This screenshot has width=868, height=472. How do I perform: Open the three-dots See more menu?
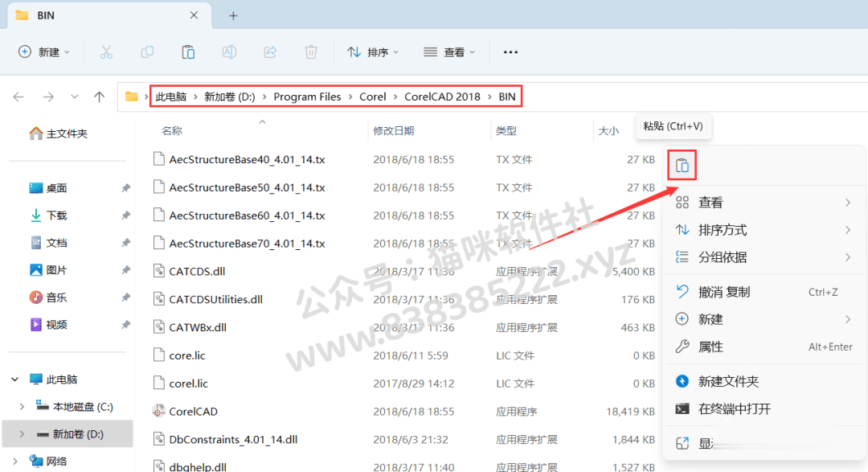[x=510, y=52]
